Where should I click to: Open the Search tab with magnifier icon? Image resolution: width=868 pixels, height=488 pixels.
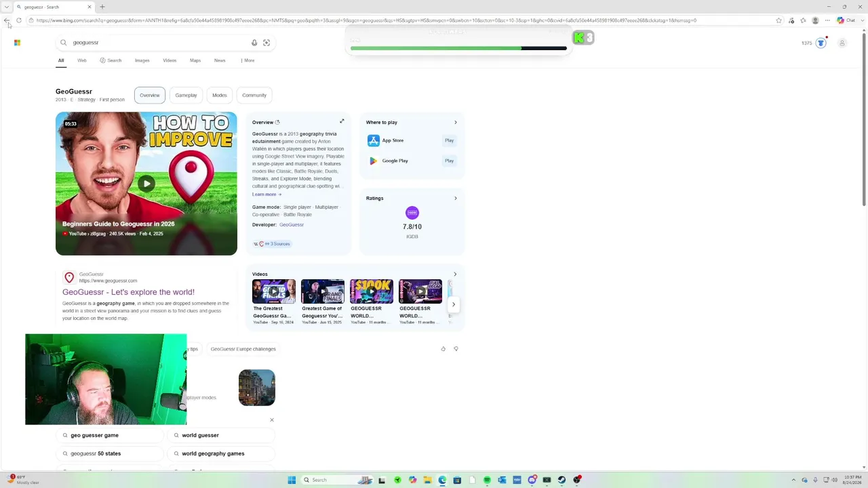[111, 60]
